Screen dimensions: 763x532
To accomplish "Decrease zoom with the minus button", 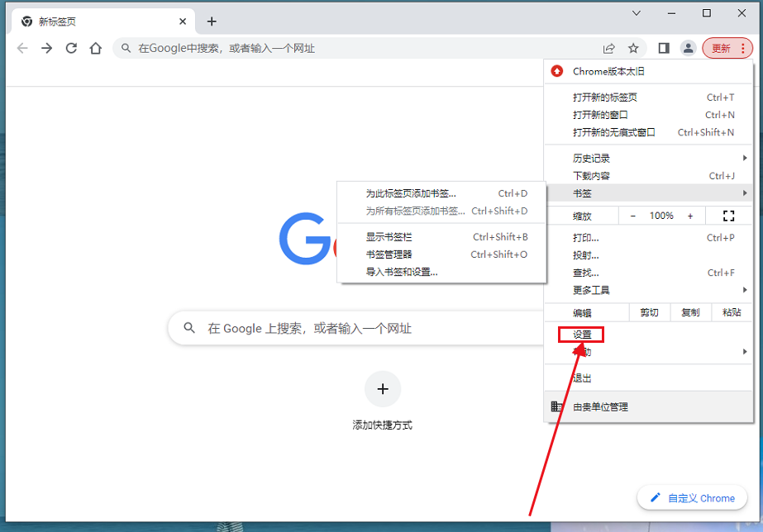I will [632, 216].
